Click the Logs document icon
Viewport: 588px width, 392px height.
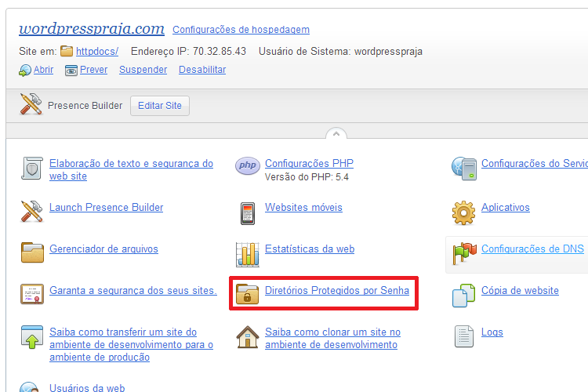tap(464, 336)
